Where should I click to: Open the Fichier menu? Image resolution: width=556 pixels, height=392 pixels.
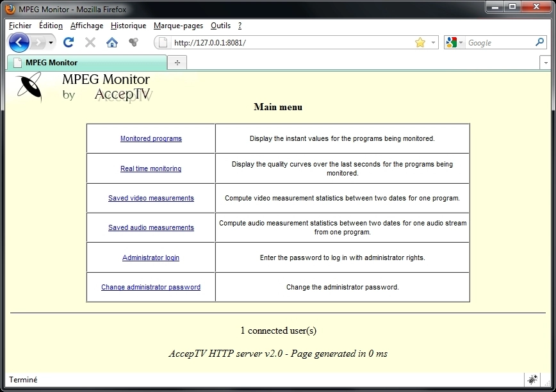point(20,26)
